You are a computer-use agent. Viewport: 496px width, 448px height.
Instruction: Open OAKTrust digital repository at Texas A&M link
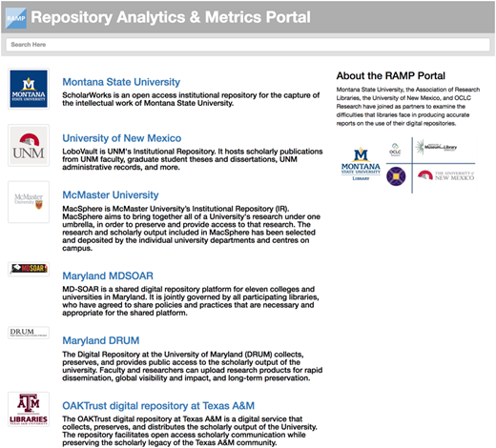[x=158, y=406]
